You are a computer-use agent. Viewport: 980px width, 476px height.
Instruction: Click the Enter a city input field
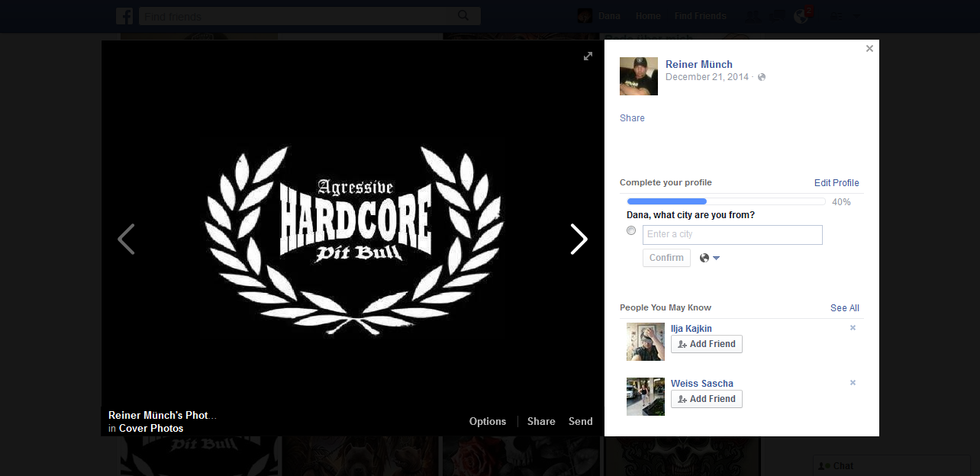pos(733,235)
